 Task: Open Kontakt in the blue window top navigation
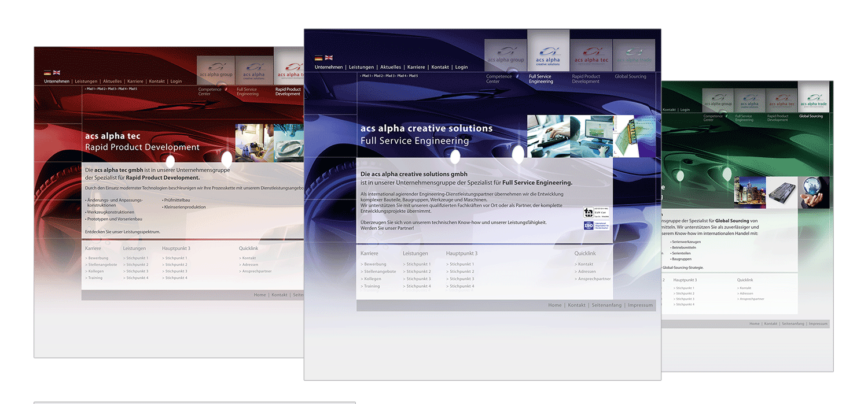pos(440,67)
